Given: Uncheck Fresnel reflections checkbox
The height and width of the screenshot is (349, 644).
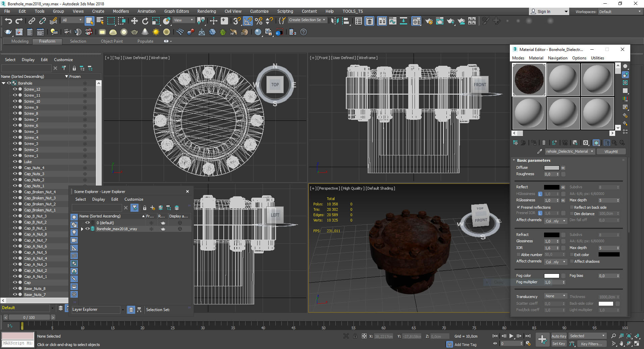Looking at the screenshot, I should [x=519, y=207].
